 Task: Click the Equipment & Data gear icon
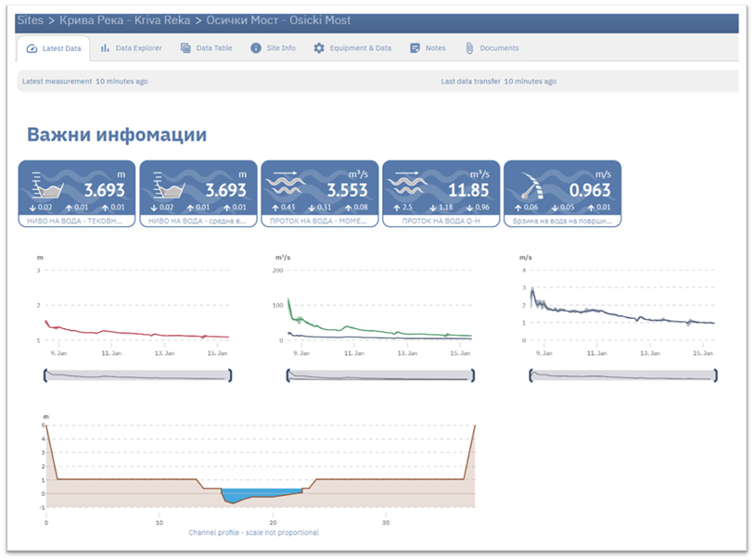point(319,48)
